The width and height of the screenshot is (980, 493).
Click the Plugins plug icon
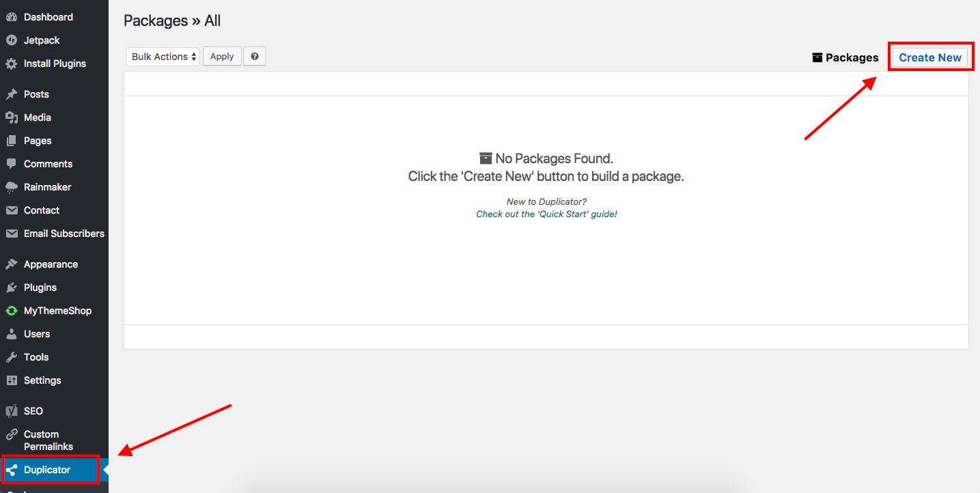(12, 287)
